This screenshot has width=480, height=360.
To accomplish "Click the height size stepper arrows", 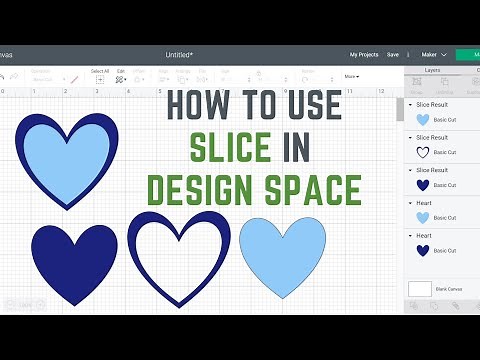I will pos(286,80).
